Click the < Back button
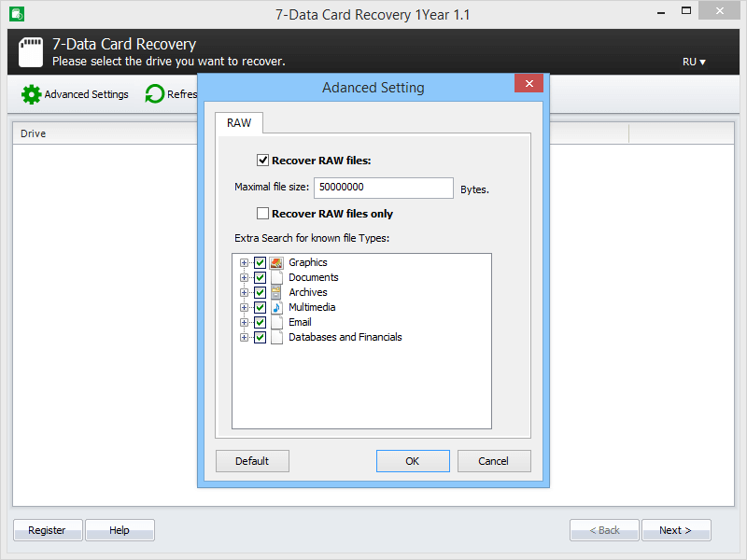Screen dimensions: 747x560 (604, 530)
